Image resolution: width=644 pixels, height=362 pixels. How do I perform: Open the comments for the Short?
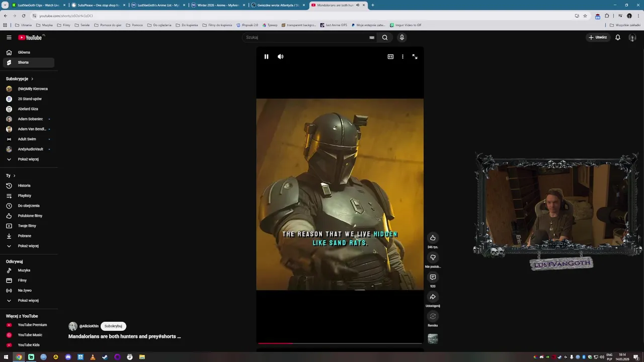tap(433, 277)
